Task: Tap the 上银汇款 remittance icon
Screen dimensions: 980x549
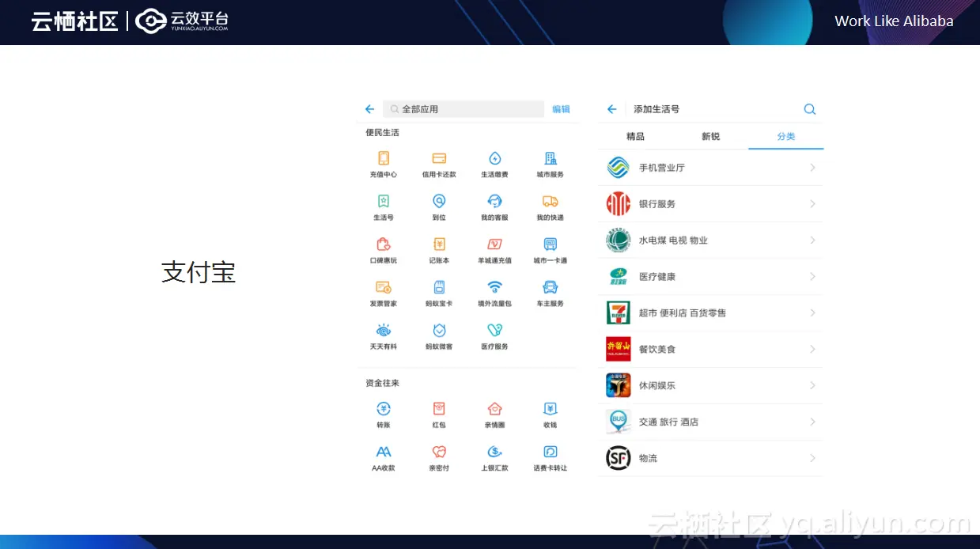Action: [494, 452]
